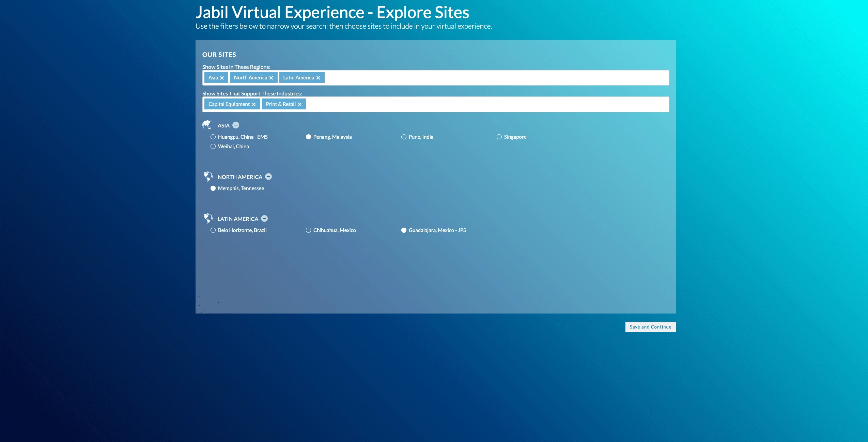The height and width of the screenshot is (442, 868).
Task: Click the North America globe icon
Action: tap(208, 176)
